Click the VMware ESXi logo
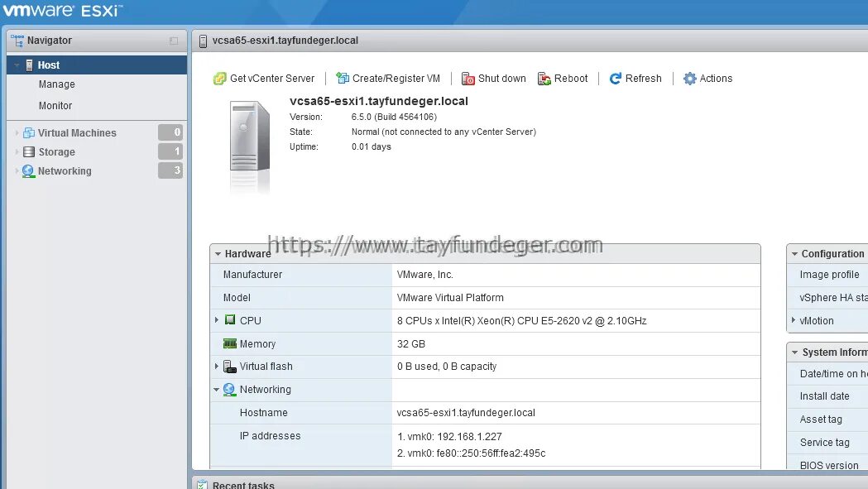Screen dimensions: 868x489 tap(63, 11)
